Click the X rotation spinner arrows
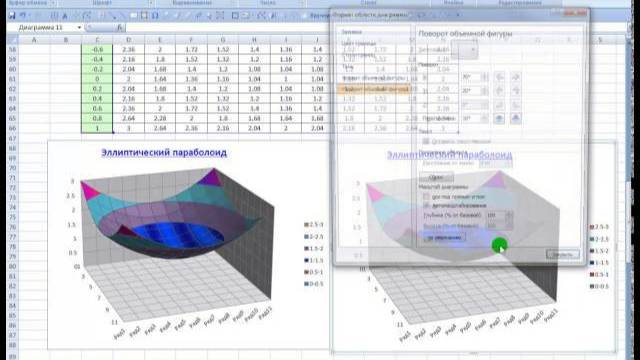 (x=484, y=77)
